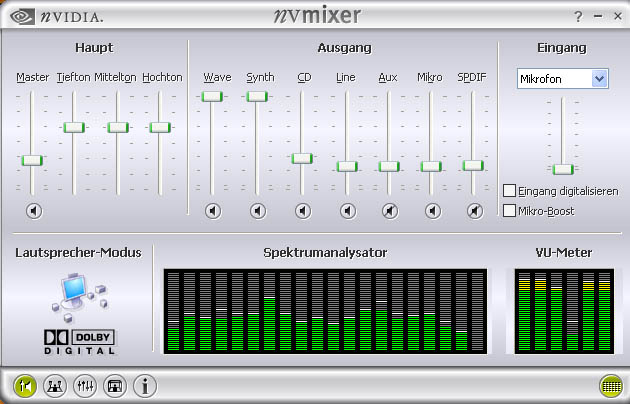This screenshot has width=630, height=404.
Task: Click the Master label
Action: tap(33, 77)
